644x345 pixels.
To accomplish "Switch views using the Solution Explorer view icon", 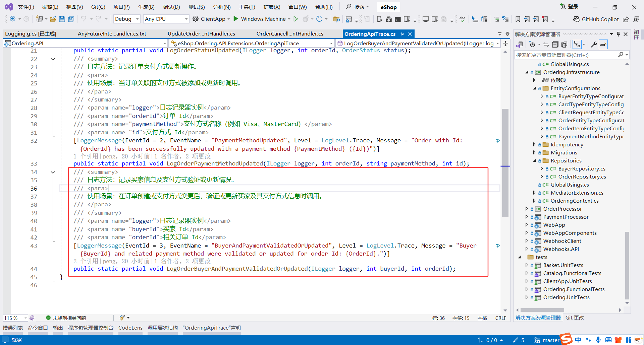I will coord(520,44).
